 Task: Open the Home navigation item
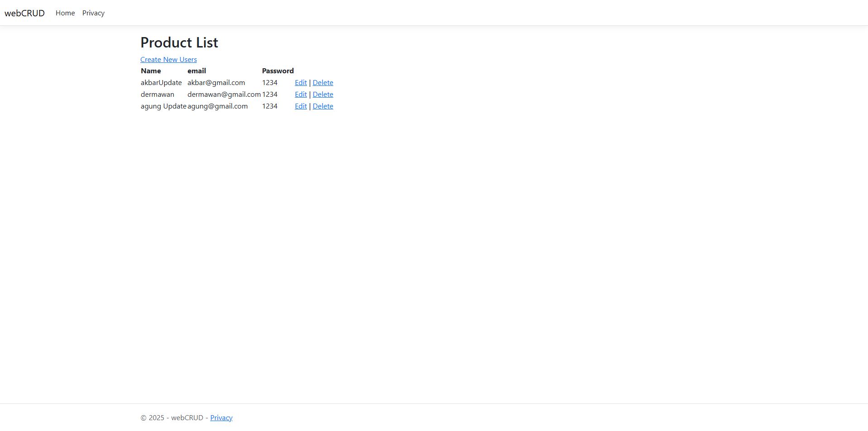click(x=65, y=13)
